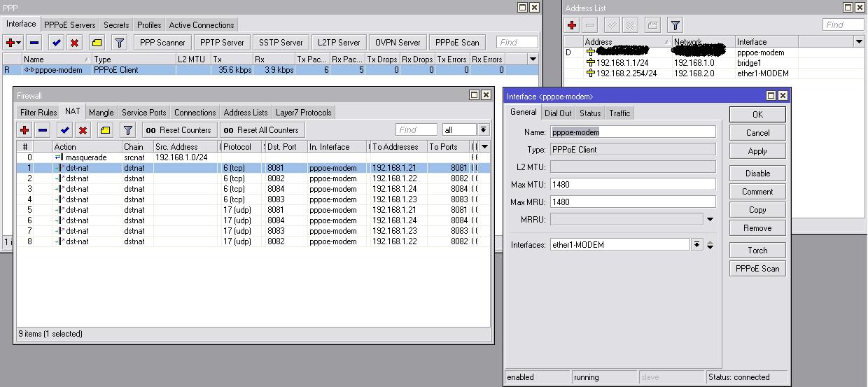Click the filter funnel icon in PPP window
Image resolution: width=868 pixels, height=387 pixels.
120,43
